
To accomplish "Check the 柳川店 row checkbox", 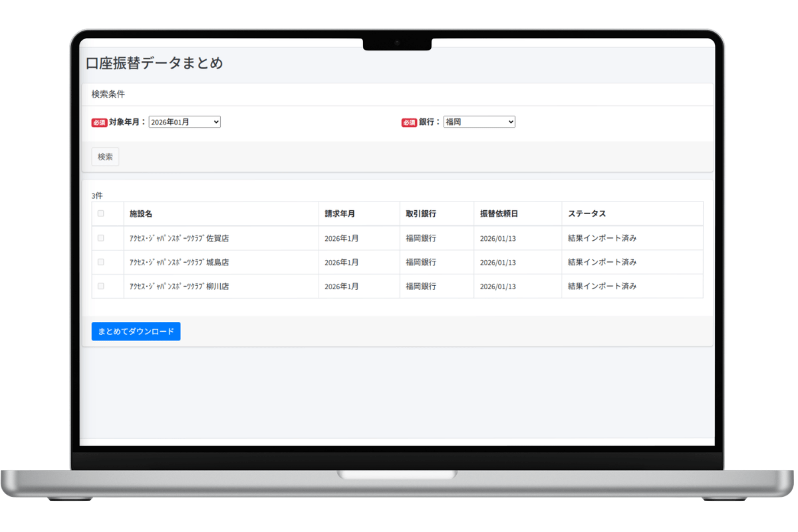I will pyautogui.click(x=102, y=286).
